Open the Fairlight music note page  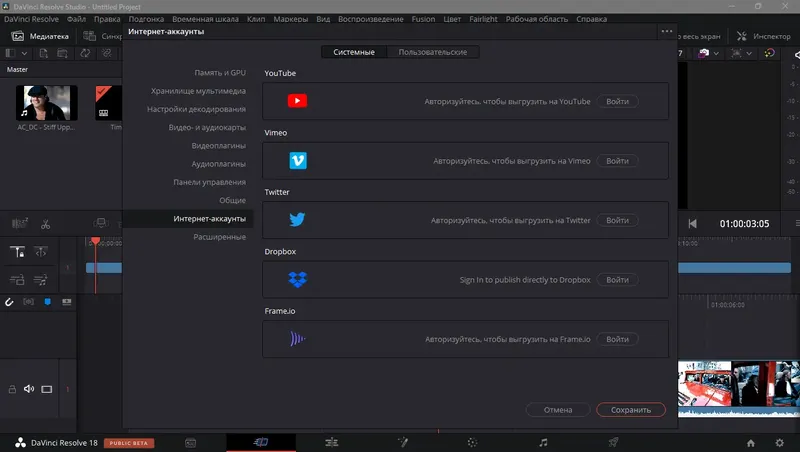tap(543, 442)
